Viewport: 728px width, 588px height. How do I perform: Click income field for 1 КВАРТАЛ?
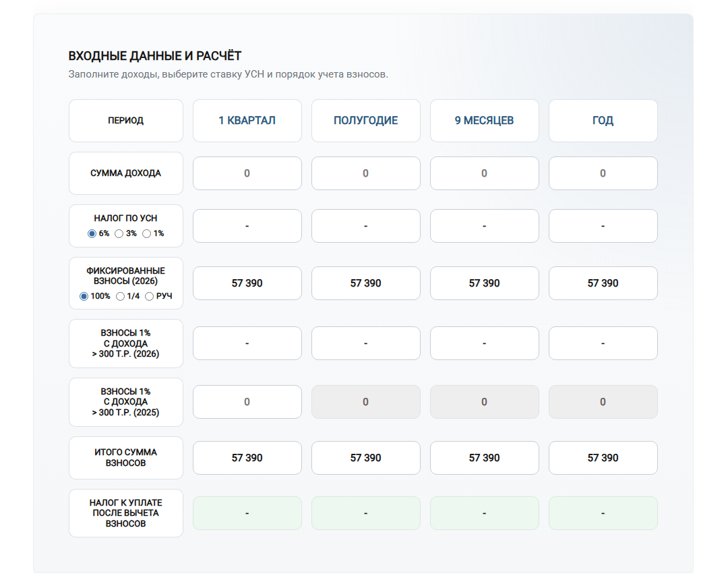coord(247,173)
